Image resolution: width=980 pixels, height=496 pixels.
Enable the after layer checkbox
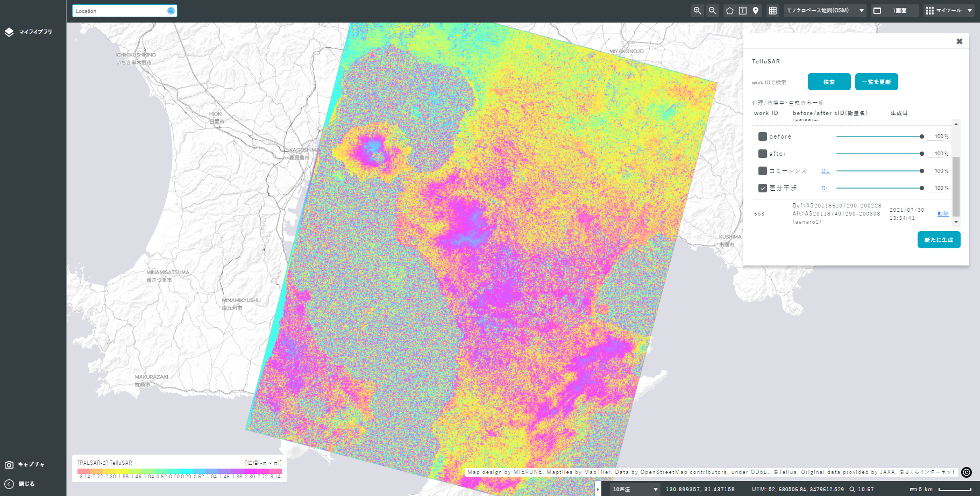click(763, 154)
